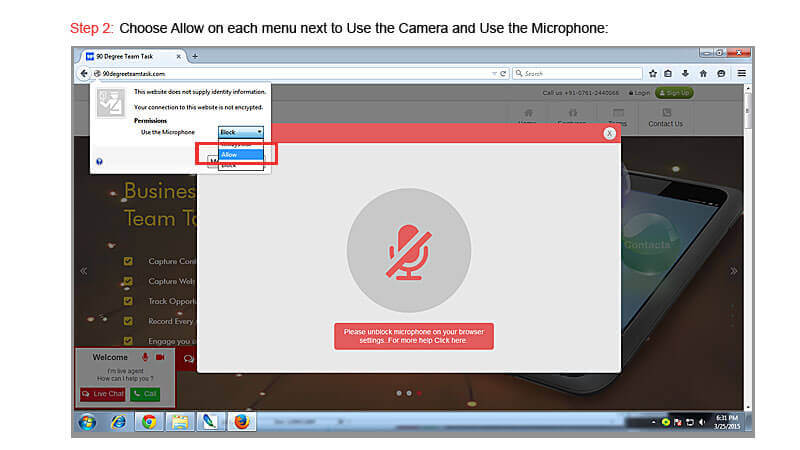The height and width of the screenshot is (450, 800).
Task: Switch to the 90 Degree Team Task tab
Action: pyautogui.click(x=130, y=56)
